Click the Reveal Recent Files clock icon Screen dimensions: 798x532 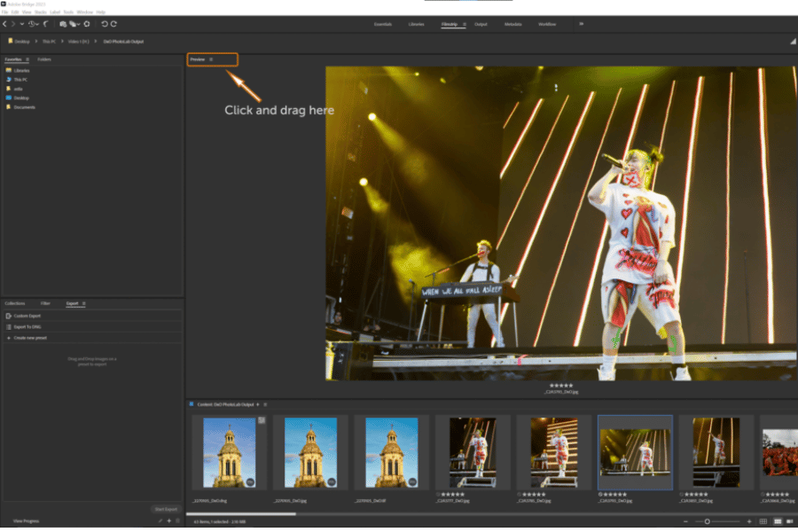(33, 24)
